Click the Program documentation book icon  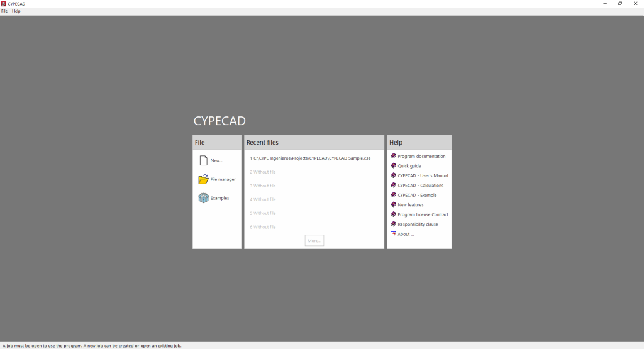[x=393, y=156]
